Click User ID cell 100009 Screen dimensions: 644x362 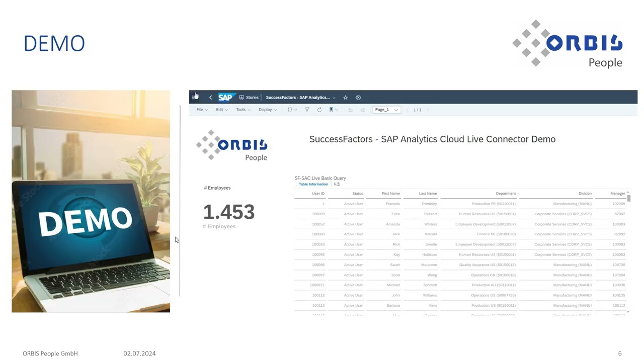click(x=318, y=214)
